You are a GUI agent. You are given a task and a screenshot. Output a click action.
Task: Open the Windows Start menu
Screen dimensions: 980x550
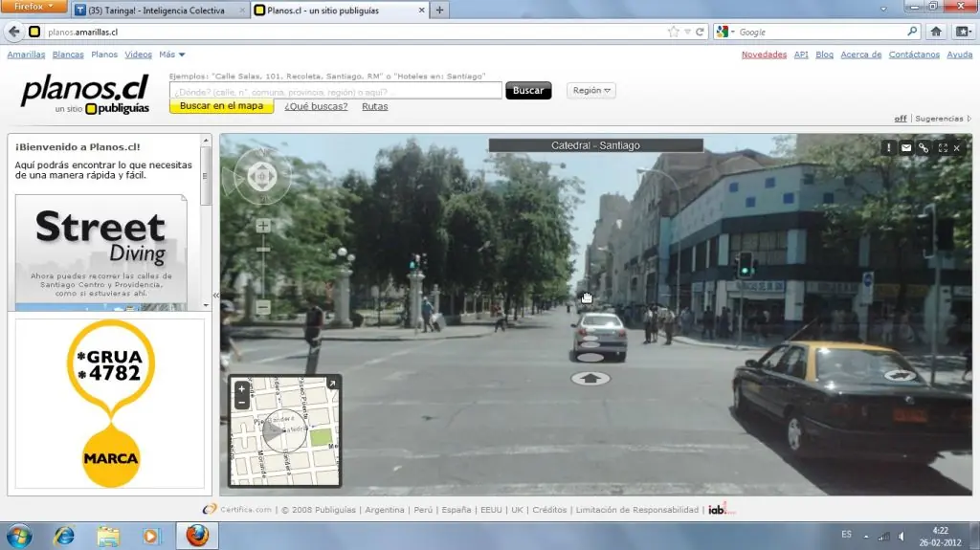(x=19, y=537)
